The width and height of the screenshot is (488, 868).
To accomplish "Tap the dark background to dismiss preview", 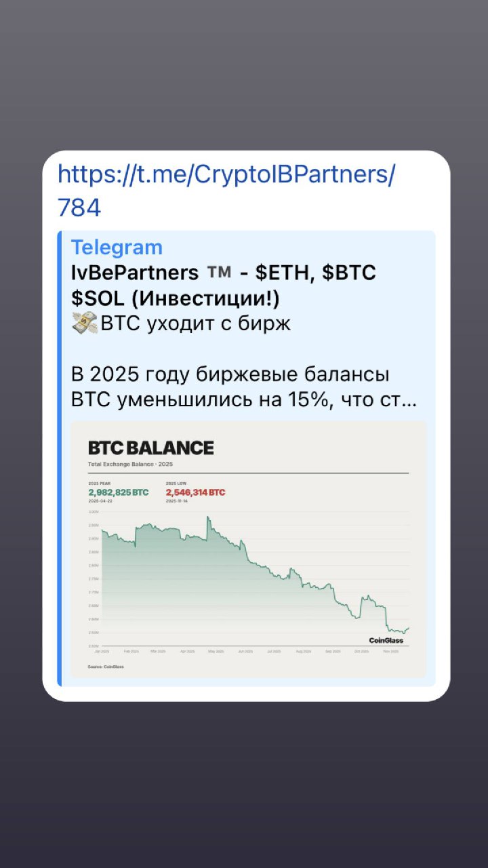I will pyautogui.click(x=244, y=780).
